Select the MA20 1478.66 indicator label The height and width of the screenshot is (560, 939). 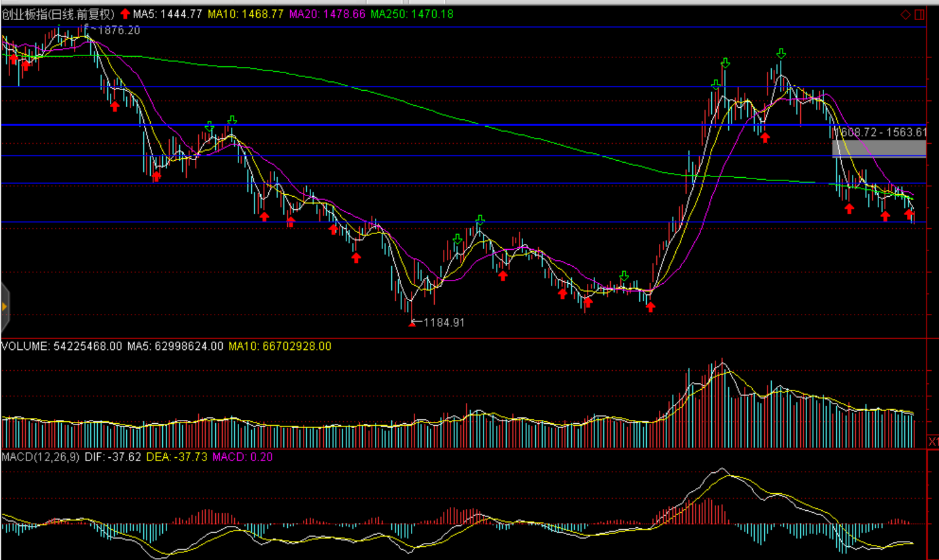[327, 14]
